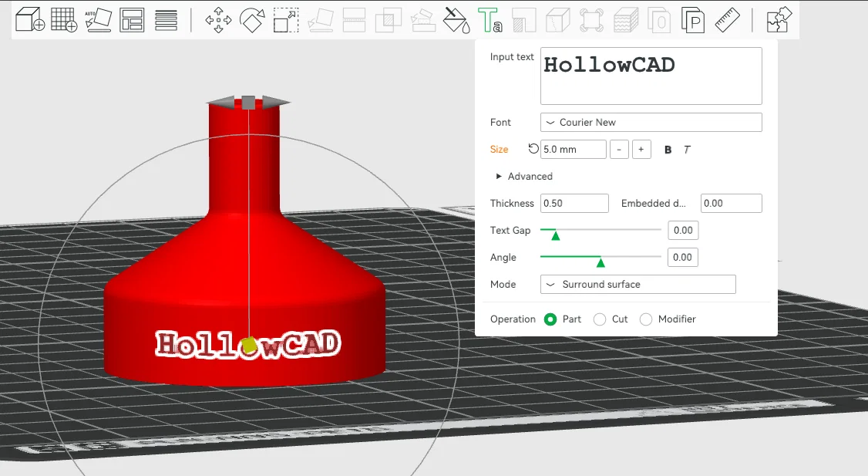The width and height of the screenshot is (868, 476).
Task: Decrease text size with minus button
Action: coord(619,149)
